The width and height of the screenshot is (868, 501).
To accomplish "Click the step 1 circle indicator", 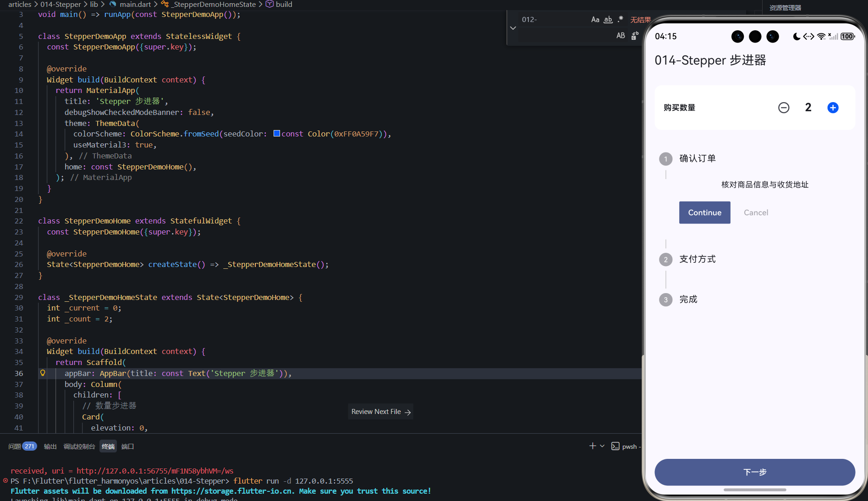I will tap(665, 159).
